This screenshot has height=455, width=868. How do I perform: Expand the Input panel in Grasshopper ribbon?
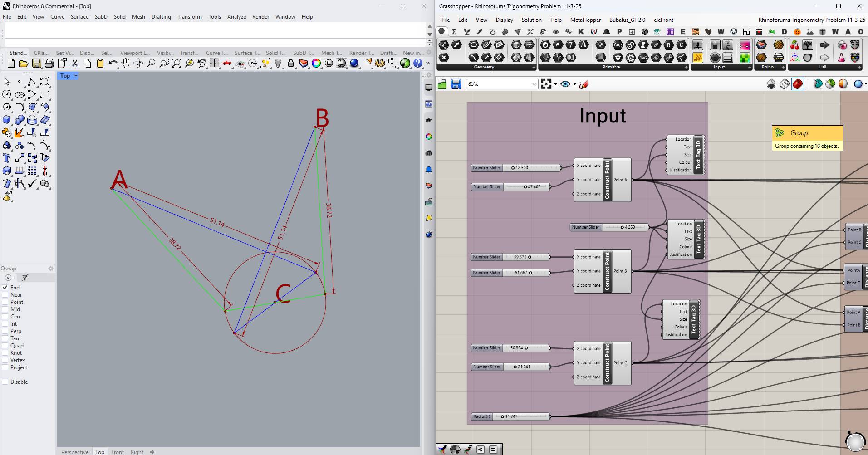click(750, 67)
